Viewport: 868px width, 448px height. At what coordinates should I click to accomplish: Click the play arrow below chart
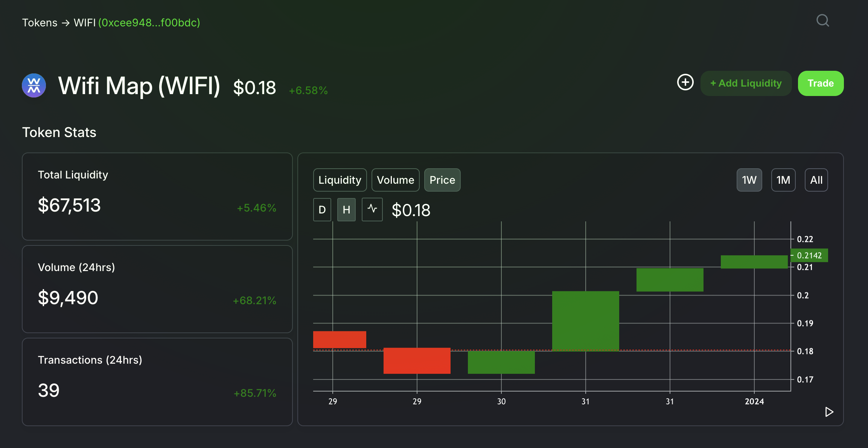pos(829,412)
